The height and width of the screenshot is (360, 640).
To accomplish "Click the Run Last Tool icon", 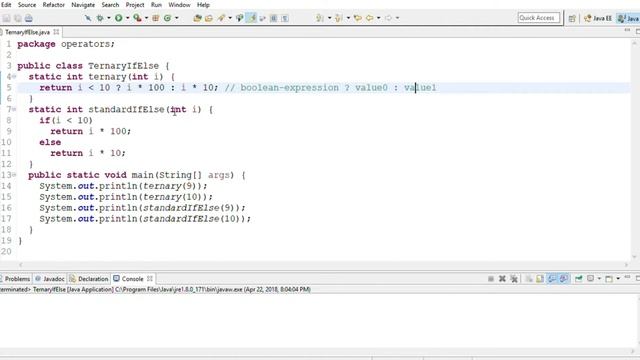I will point(138,18).
